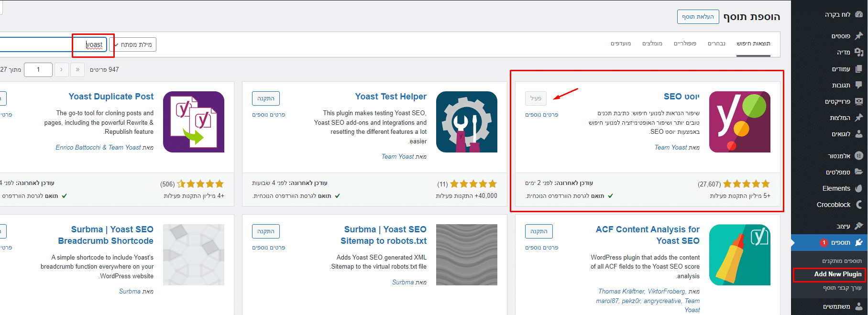This screenshot has height=315, width=868.
Task: Switch to the נבחרים tab
Action: (x=716, y=43)
